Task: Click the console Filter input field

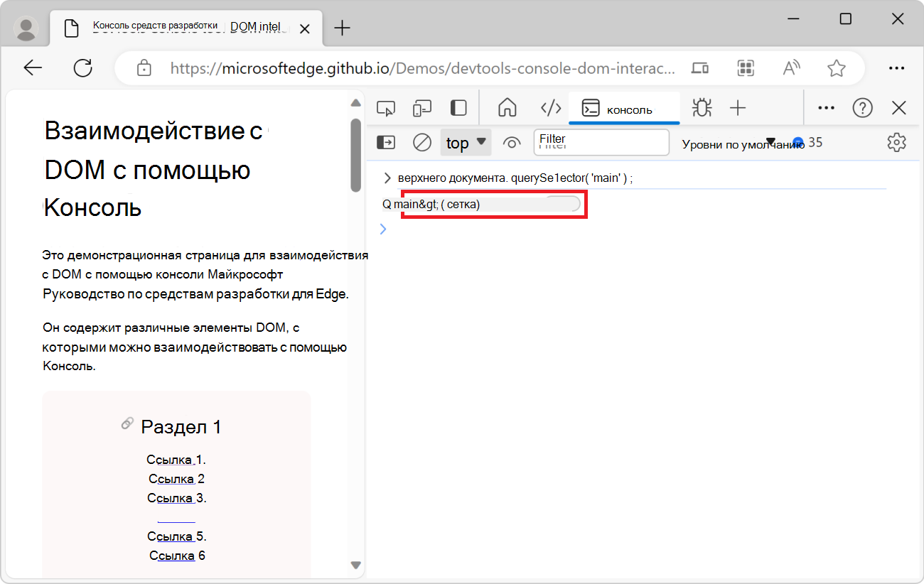Action: (601, 142)
